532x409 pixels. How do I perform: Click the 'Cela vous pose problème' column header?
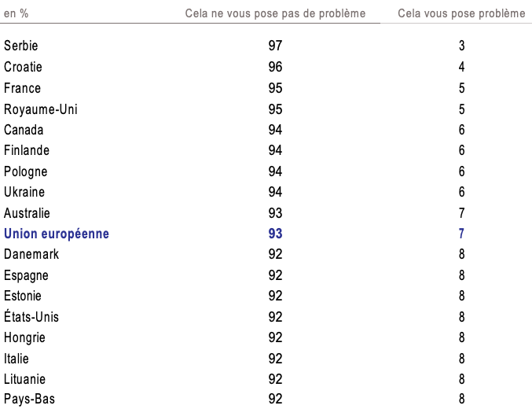click(461, 13)
